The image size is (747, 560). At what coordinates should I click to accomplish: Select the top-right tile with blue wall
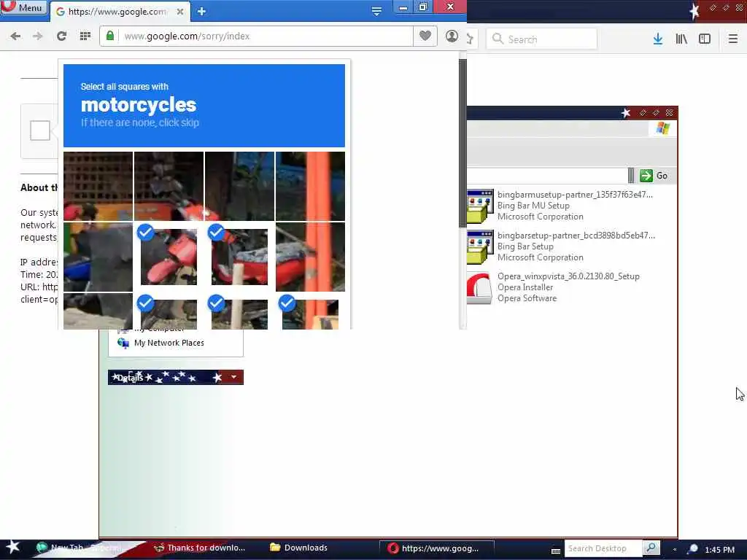coord(310,186)
